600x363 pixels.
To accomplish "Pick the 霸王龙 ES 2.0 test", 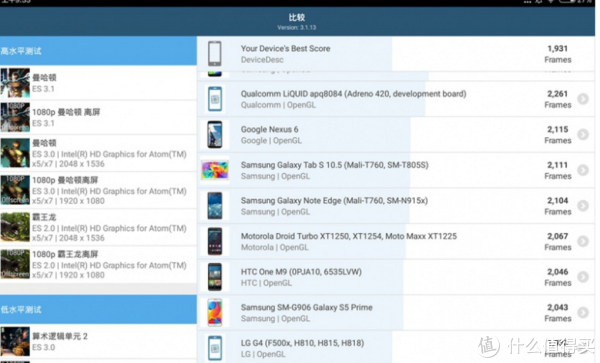I will point(98,227).
